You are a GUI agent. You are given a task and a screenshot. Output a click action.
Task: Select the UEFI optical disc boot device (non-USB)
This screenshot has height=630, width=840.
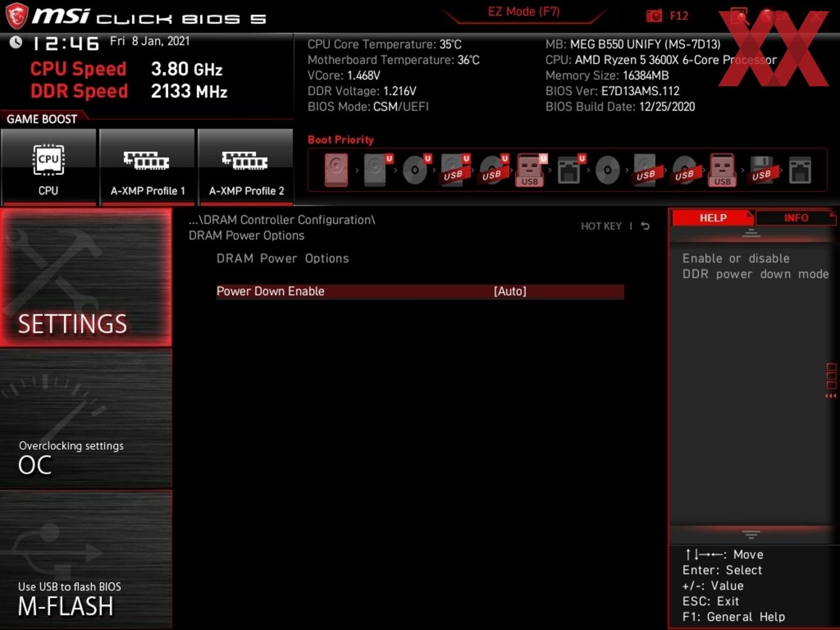(x=416, y=170)
